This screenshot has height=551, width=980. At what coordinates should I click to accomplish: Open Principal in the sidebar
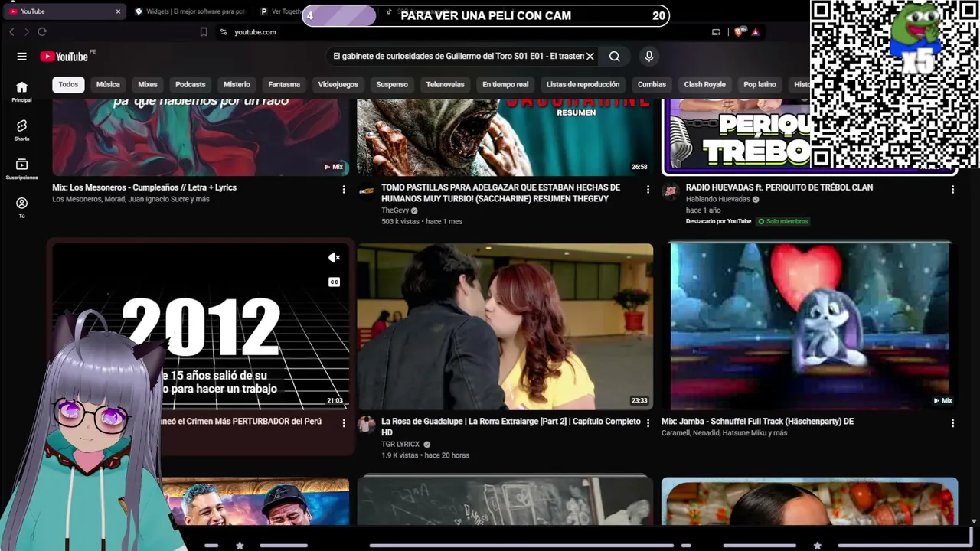coord(21,91)
